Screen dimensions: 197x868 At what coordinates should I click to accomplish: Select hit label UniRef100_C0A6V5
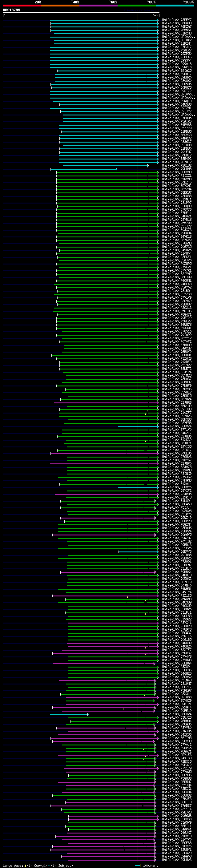177,535
